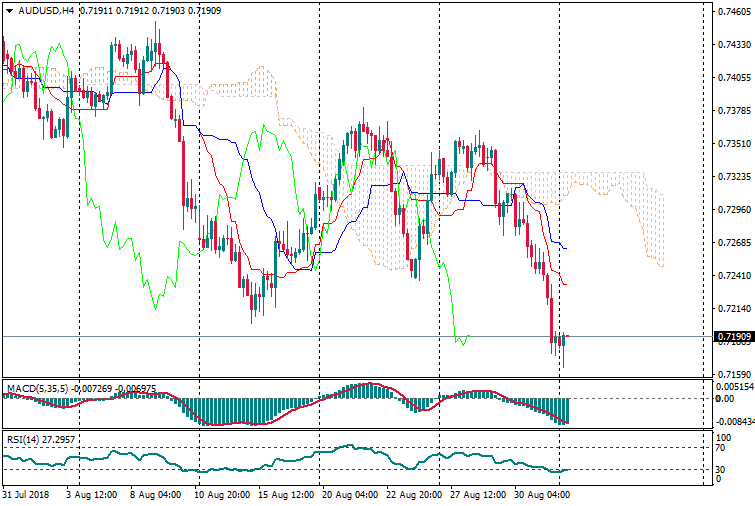Click the MACD 0.005154 scale value
The height and width of the screenshot is (506, 755).
pos(734,386)
